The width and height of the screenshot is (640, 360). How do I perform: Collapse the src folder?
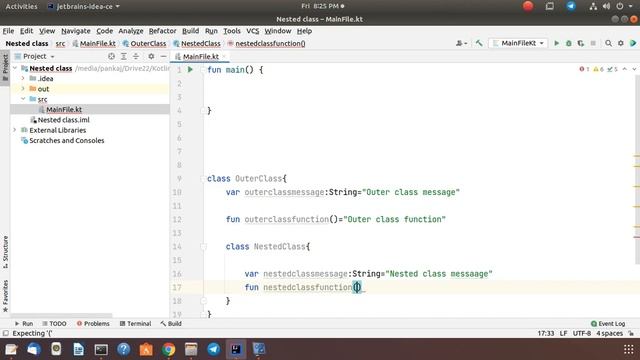[x=23, y=99]
